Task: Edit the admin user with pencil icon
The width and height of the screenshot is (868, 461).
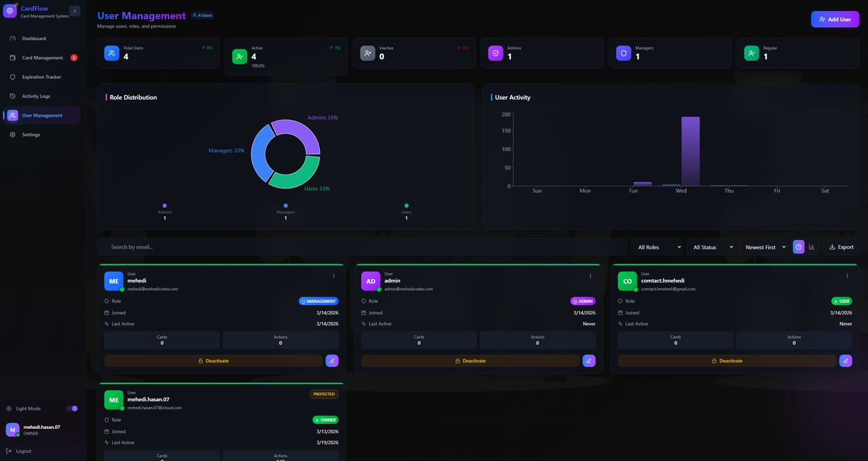Action: (x=589, y=361)
